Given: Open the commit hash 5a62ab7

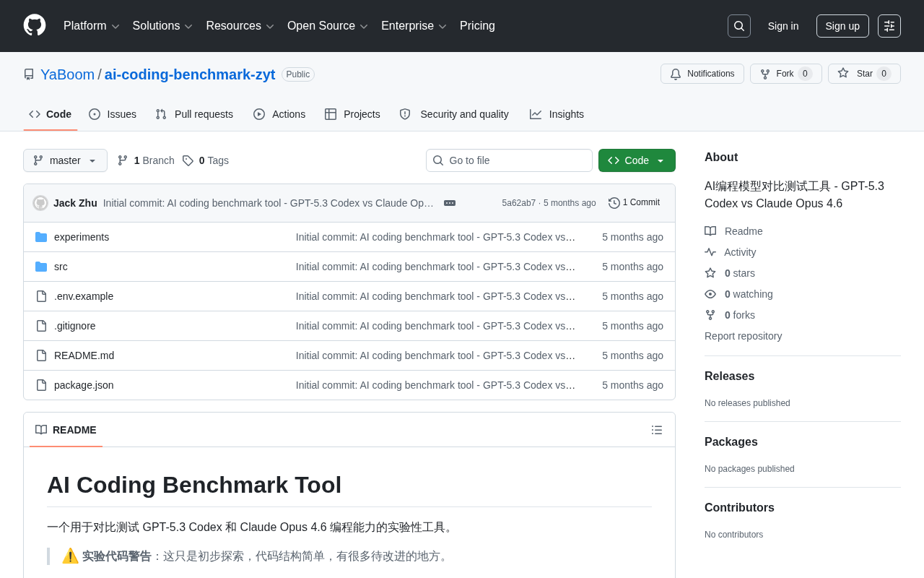Looking at the screenshot, I should (519, 203).
